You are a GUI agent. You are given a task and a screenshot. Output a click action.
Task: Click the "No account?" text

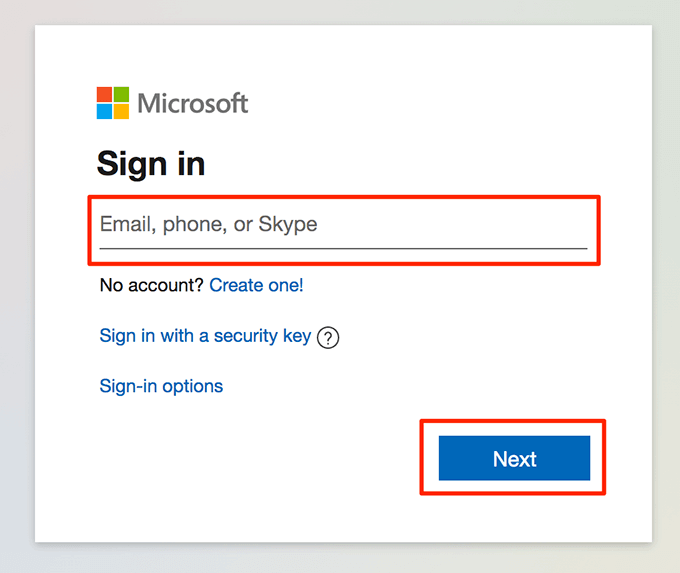(x=152, y=286)
